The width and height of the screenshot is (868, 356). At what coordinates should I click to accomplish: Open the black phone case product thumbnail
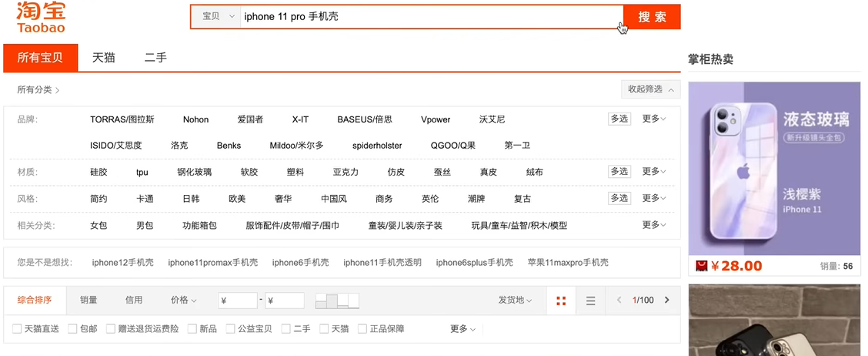[774, 321]
